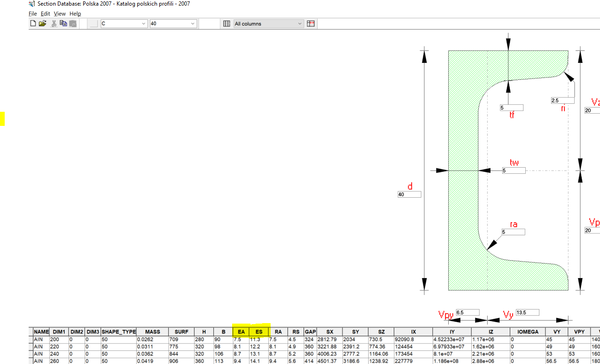Click the highlighted EA column header
The image size is (600, 364).
pyautogui.click(x=241, y=332)
